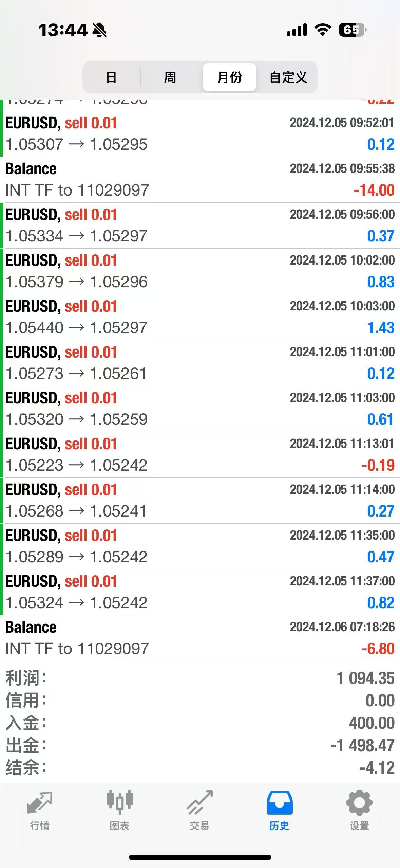This screenshot has width=400, height=868.
Task: Select the 月份 (Month) period segment
Action: point(229,77)
